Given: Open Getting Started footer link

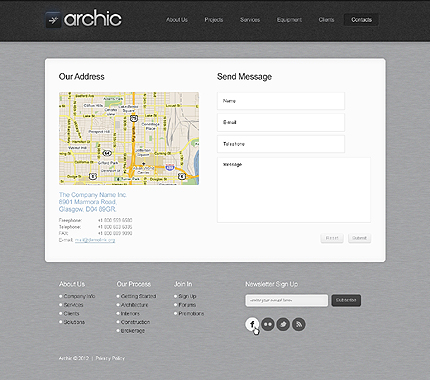Looking at the screenshot, I should (138, 296).
